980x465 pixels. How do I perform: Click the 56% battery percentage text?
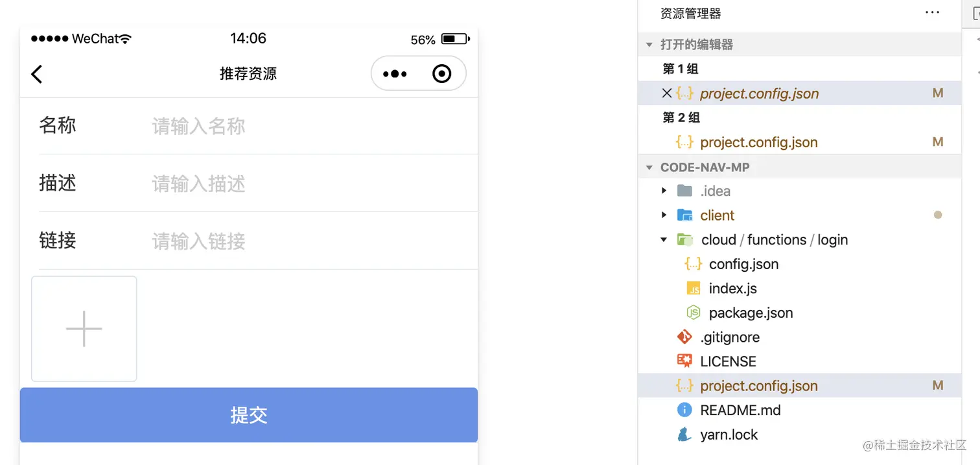tap(423, 40)
